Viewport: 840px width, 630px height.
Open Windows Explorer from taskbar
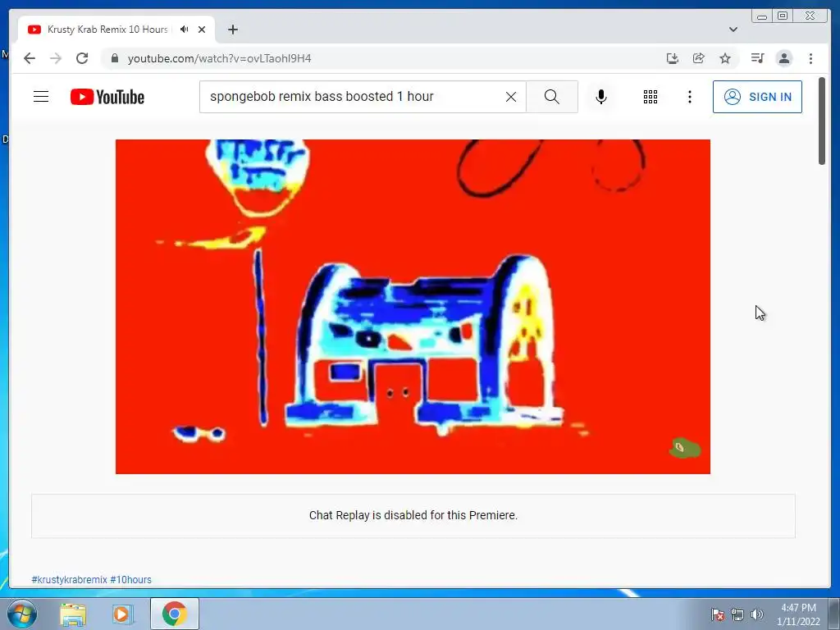click(73, 614)
